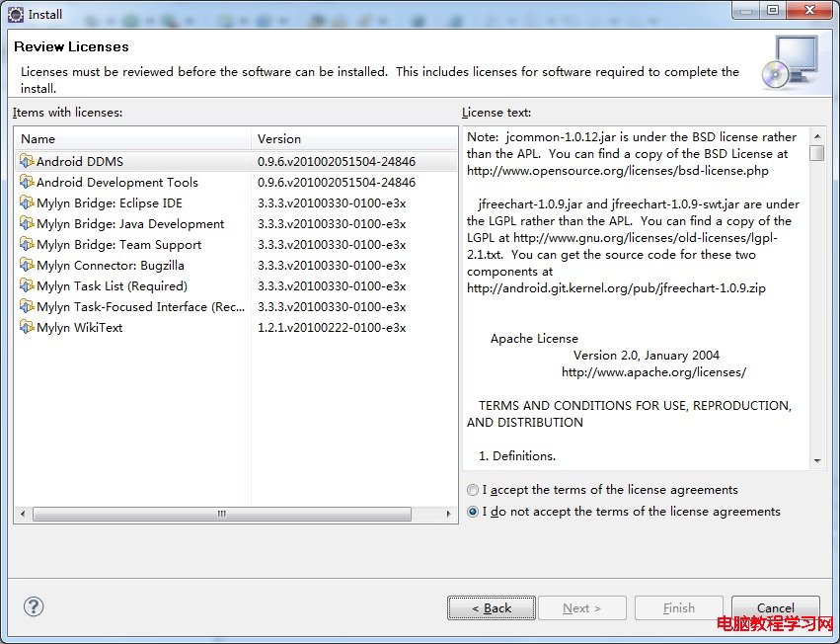Click the license text scrollbar up arrow

pyautogui.click(x=817, y=136)
